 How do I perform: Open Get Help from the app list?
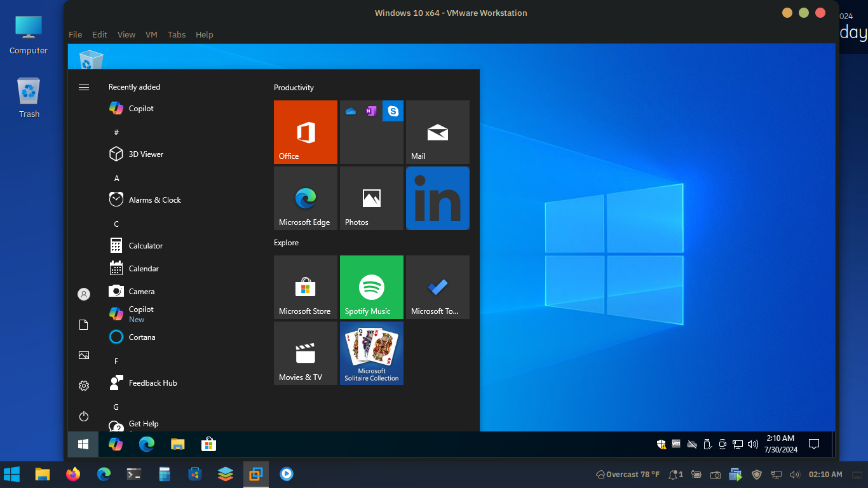pos(184,424)
